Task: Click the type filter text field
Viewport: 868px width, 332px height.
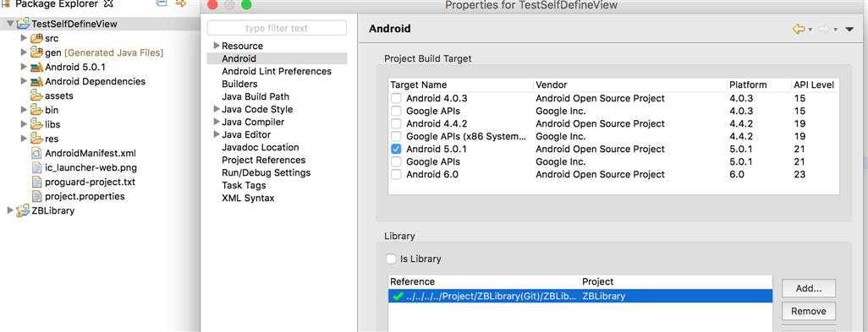Action: 277,28
